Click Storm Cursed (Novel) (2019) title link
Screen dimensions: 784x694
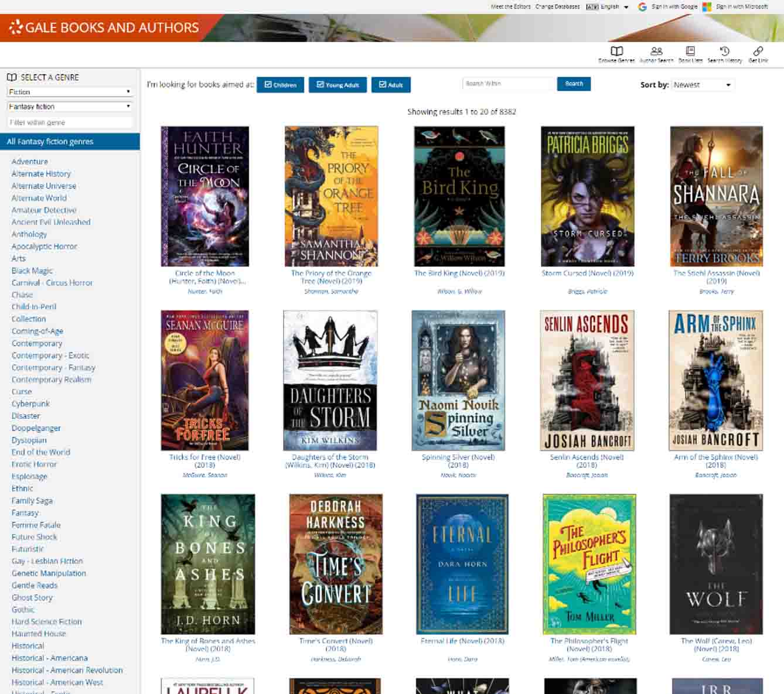(x=587, y=273)
